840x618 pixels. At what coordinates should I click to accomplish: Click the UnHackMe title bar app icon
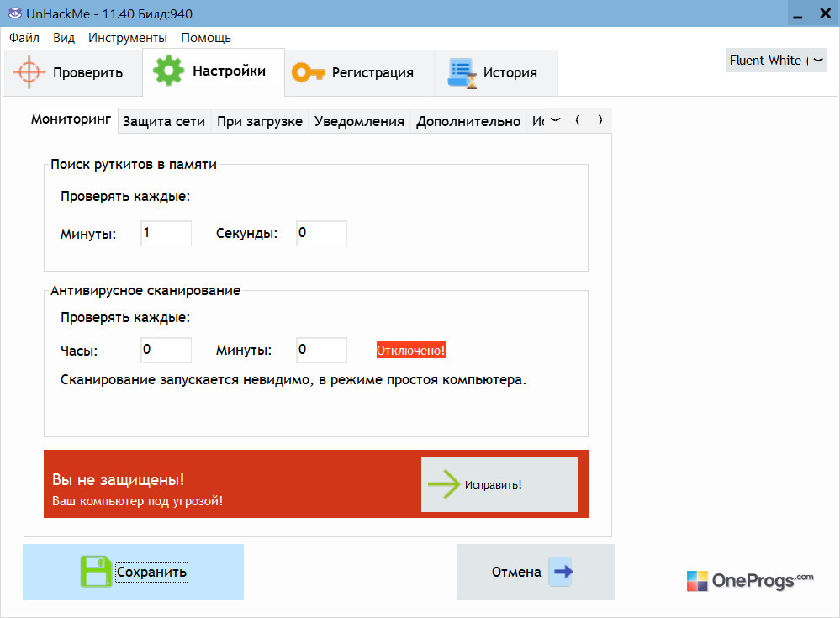point(15,13)
